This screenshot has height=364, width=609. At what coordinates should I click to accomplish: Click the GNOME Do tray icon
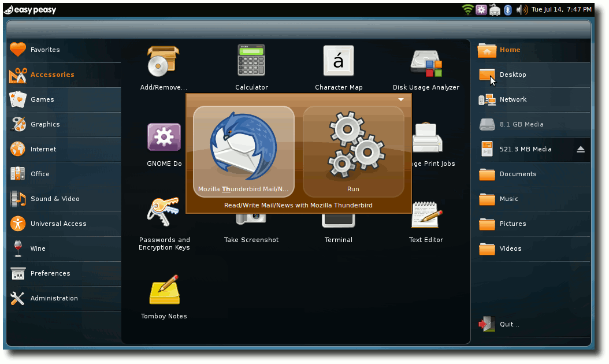point(481,10)
